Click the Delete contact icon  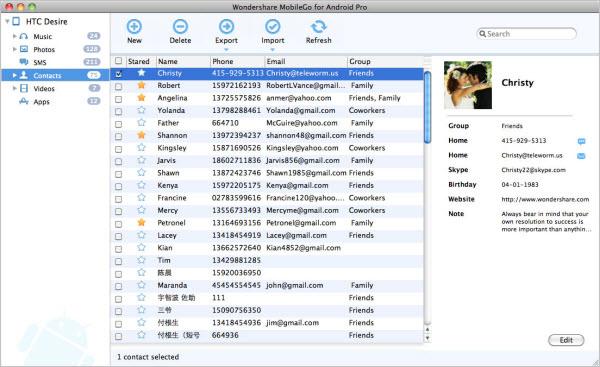click(x=180, y=26)
